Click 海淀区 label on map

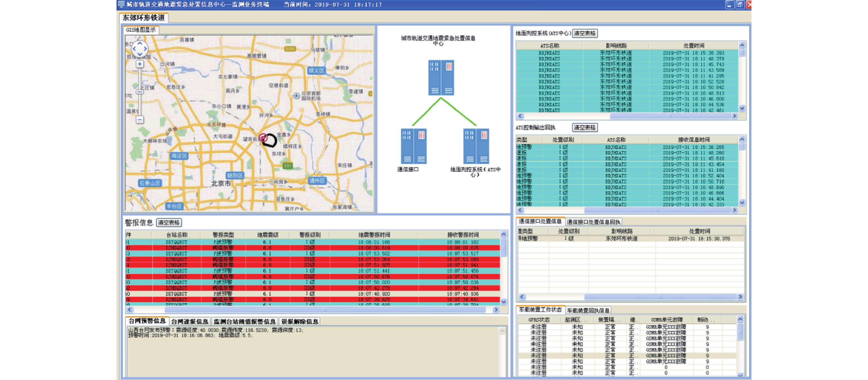pos(179,156)
